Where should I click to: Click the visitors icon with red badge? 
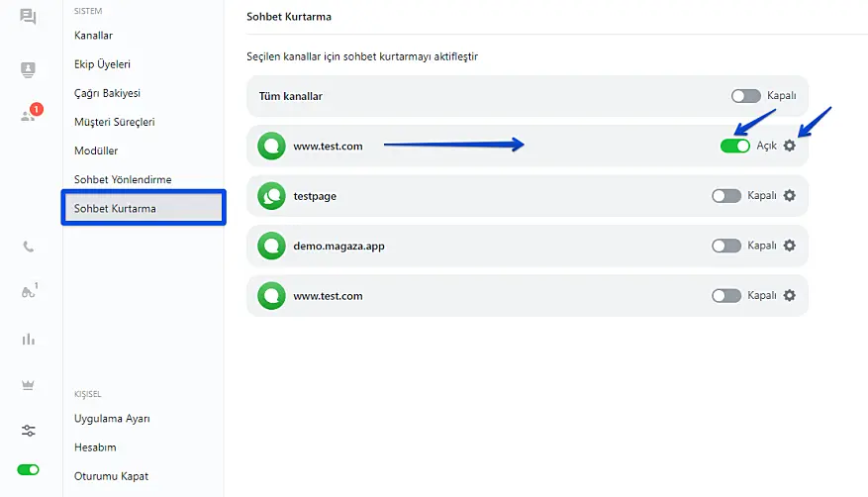point(29,115)
